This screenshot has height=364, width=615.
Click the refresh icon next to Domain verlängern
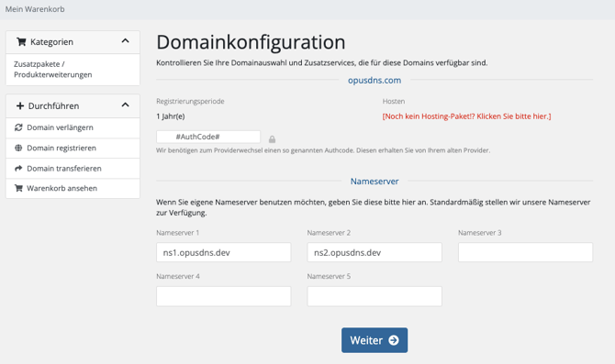(x=18, y=127)
